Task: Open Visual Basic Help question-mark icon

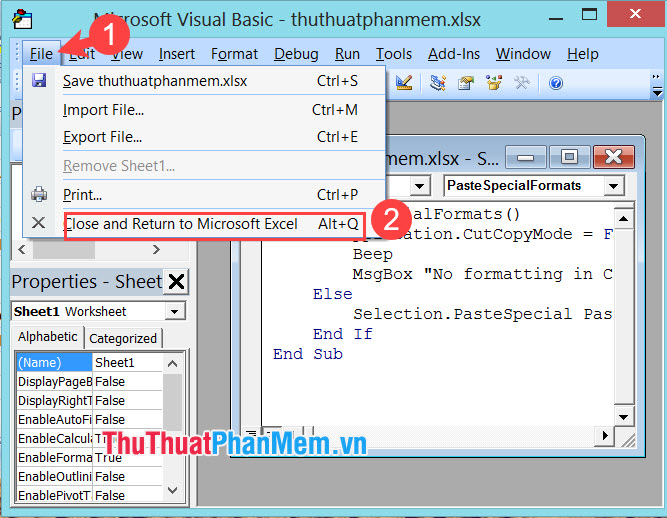Action: point(556,83)
